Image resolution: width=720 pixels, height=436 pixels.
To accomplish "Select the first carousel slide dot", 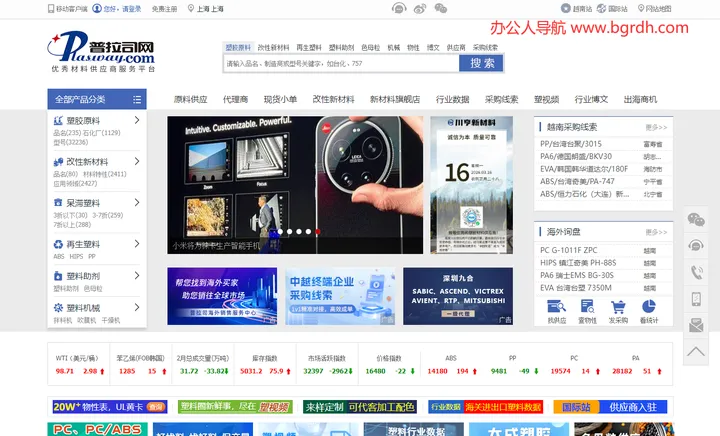I will coord(280,232).
